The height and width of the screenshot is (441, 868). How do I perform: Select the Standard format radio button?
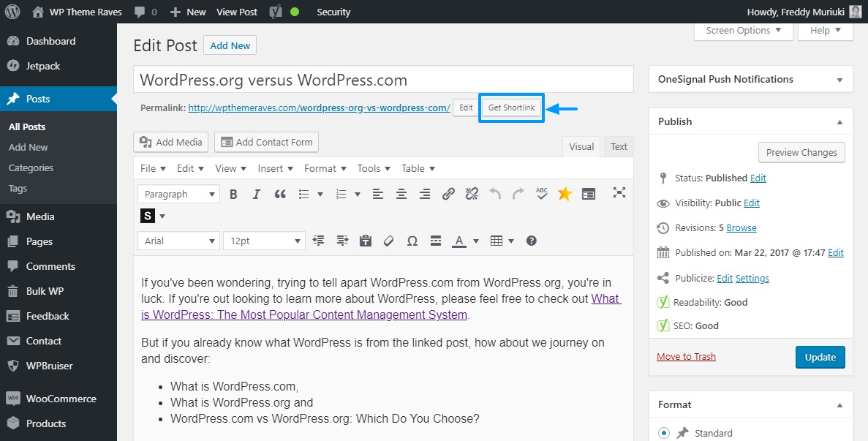pos(664,433)
